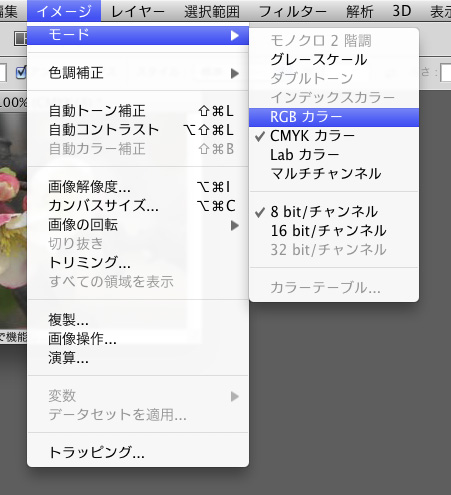This screenshot has width=451, height=495.
Task: Expand the 画像の回転 submenu
Action: [138, 225]
